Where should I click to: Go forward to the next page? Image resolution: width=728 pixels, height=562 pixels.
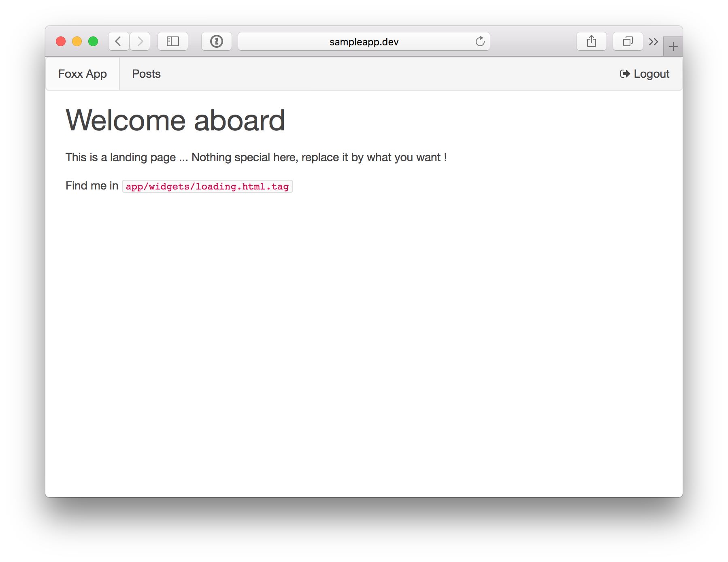[x=140, y=41]
